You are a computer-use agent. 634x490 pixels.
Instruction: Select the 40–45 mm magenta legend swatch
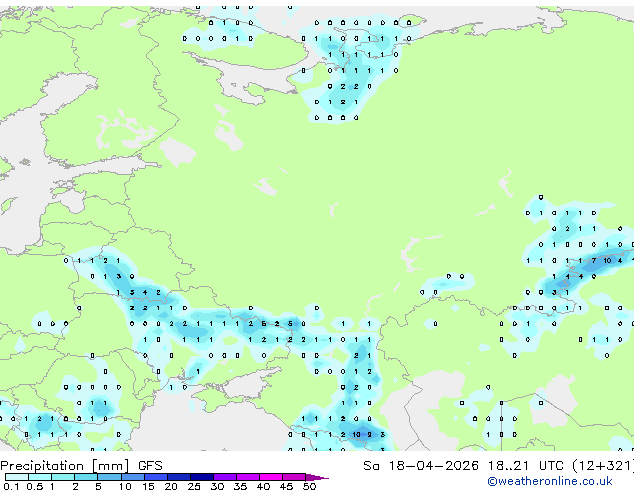271,477
